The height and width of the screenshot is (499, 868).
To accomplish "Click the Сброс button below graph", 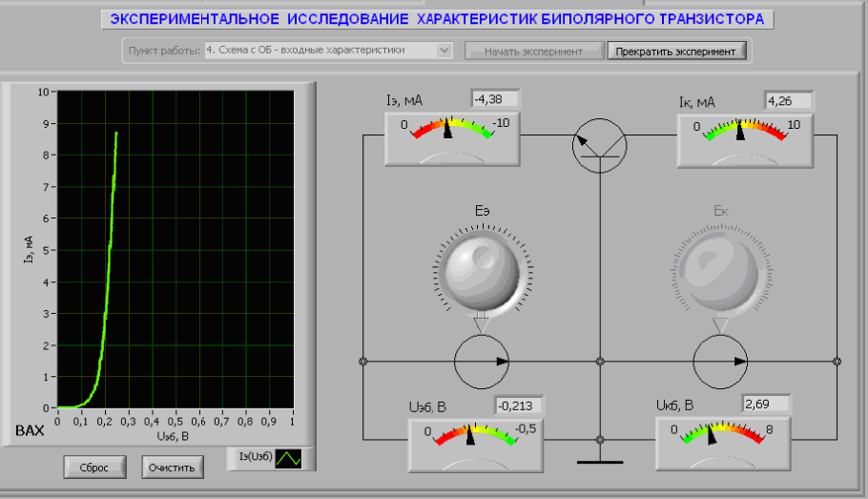I will pos(94,468).
